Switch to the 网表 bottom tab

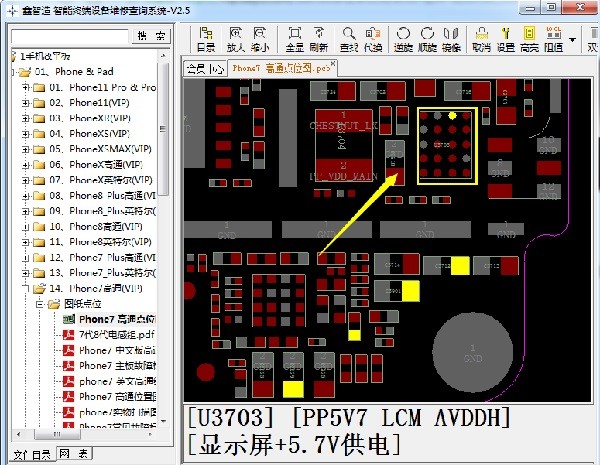coord(74,454)
